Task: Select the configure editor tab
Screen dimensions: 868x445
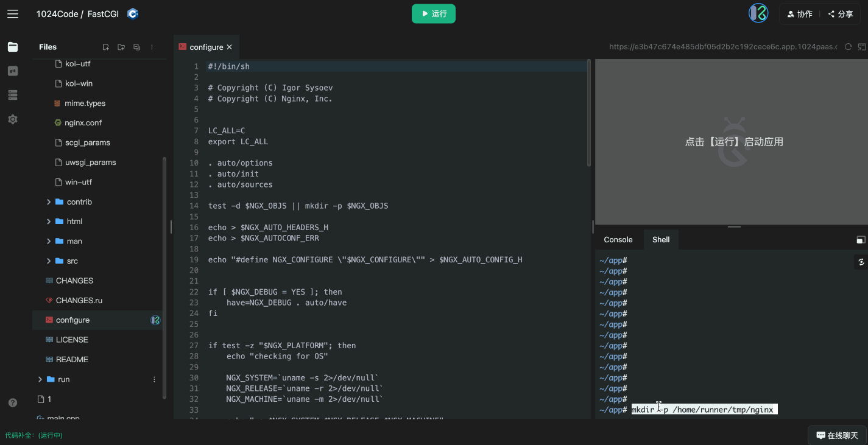Action: point(206,47)
